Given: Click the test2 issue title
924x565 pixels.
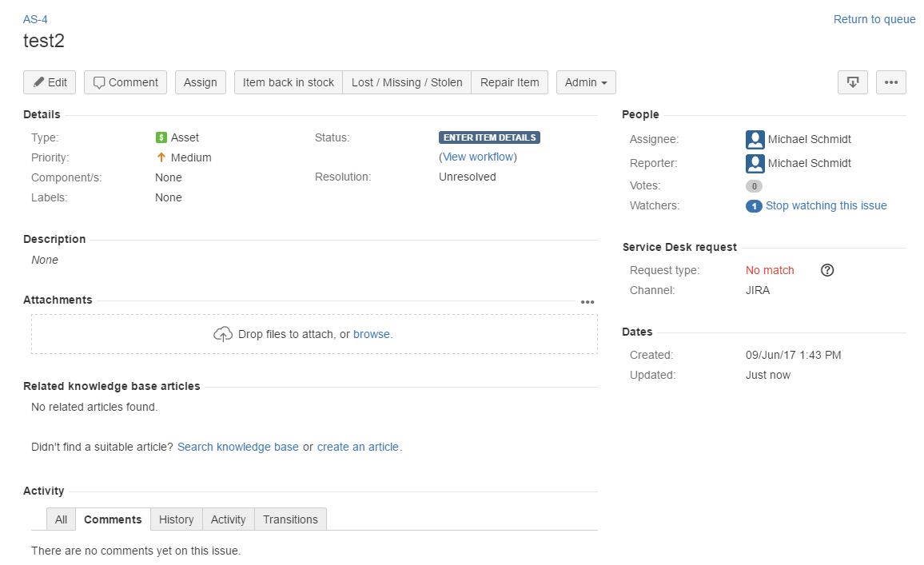Looking at the screenshot, I should [x=44, y=41].
